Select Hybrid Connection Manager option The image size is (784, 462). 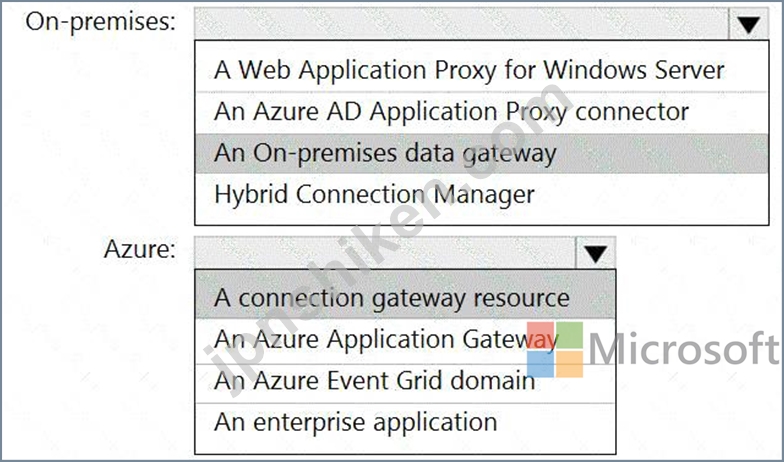[x=482, y=194]
